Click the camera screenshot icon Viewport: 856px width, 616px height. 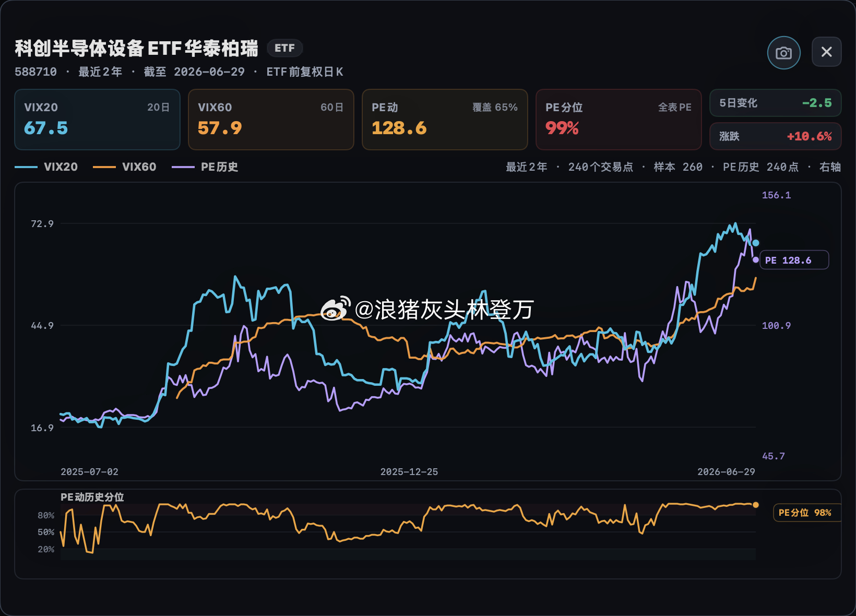783,53
